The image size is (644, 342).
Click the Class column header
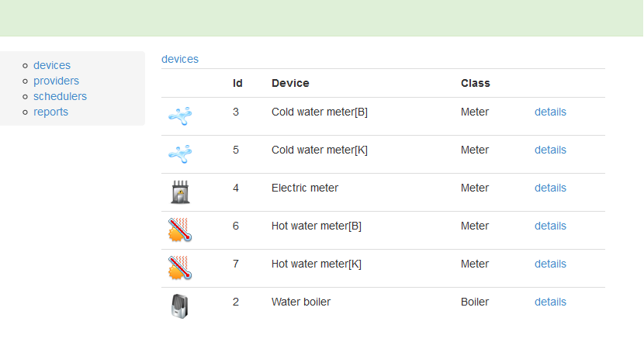click(476, 83)
